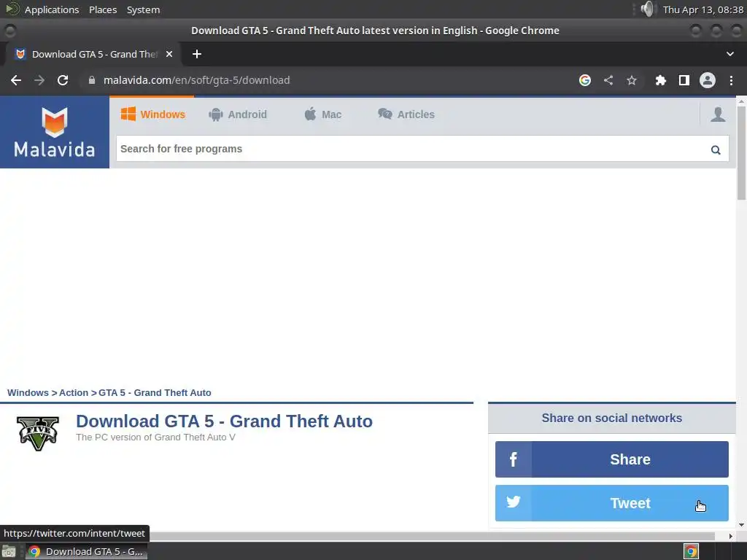Image resolution: width=747 pixels, height=560 pixels.
Task: Open the Chrome three-dot menu
Action: tap(731, 80)
